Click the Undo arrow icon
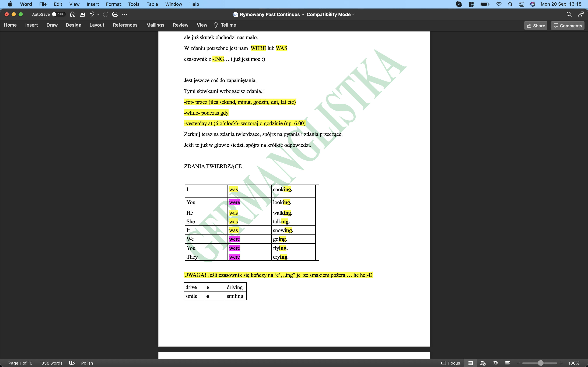 coord(92,14)
